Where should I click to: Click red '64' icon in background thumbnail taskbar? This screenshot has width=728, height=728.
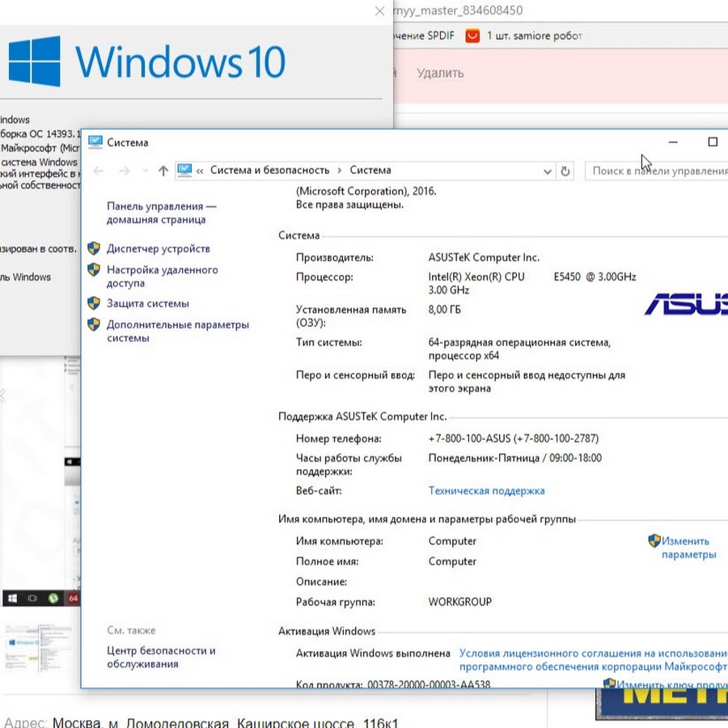click(74, 598)
